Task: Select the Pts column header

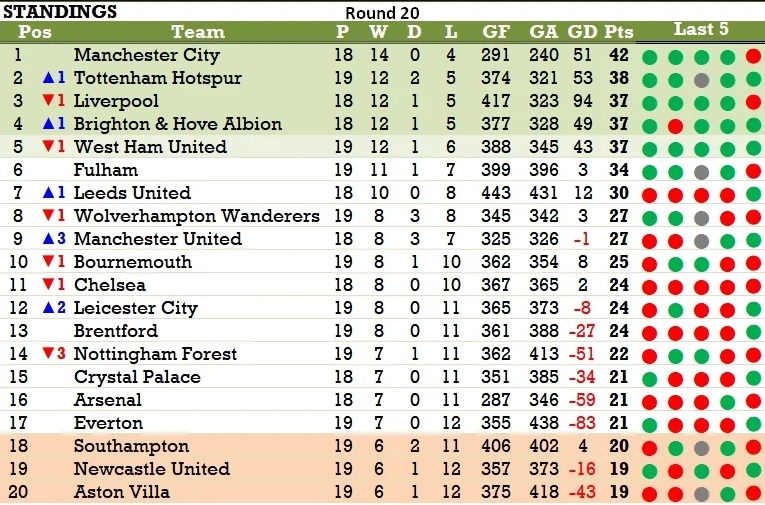Action: point(619,32)
